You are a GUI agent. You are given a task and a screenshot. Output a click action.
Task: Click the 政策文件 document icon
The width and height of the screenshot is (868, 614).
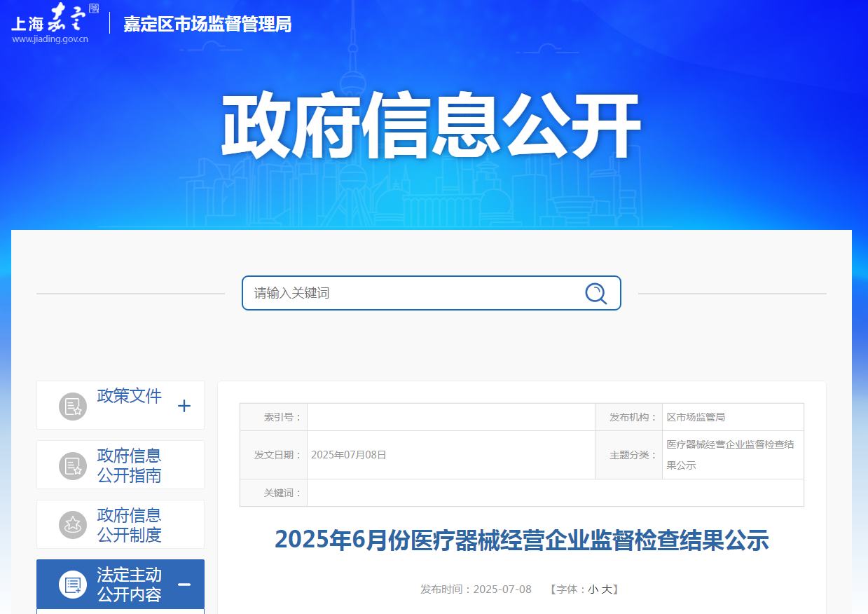click(73, 407)
